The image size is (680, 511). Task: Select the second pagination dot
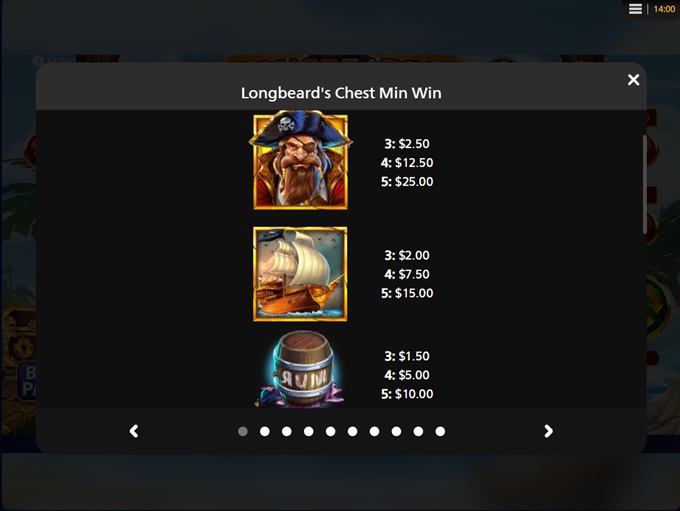click(x=265, y=431)
